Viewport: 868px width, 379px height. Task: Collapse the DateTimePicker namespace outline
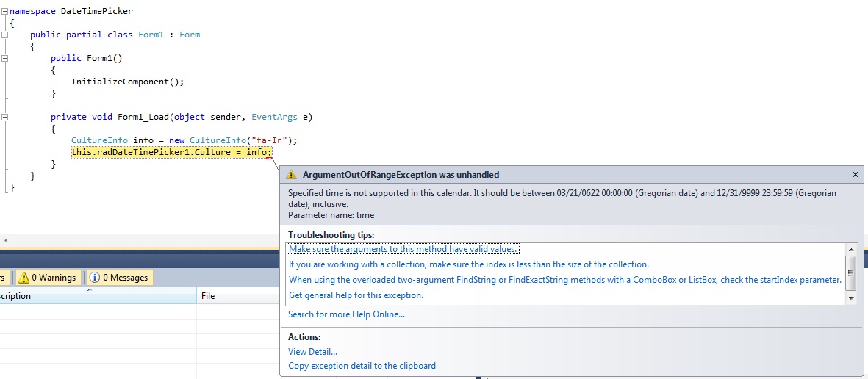click(x=5, y=11)
